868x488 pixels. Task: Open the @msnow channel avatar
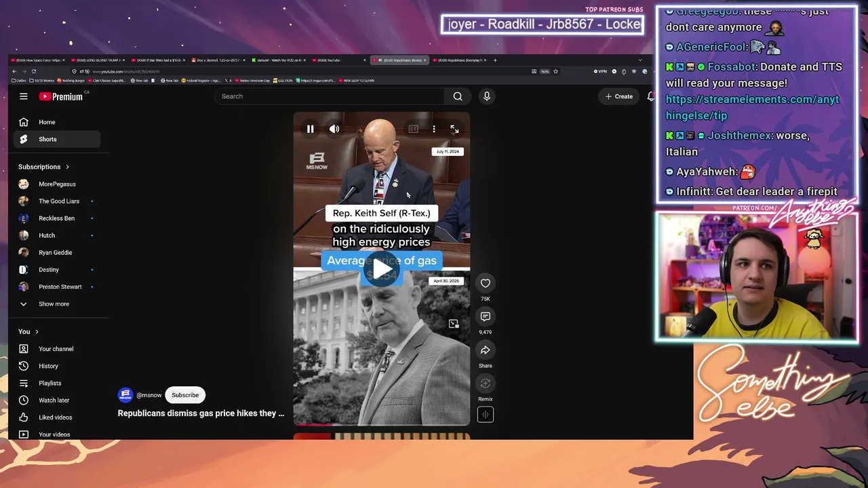(x=125, y=395)
